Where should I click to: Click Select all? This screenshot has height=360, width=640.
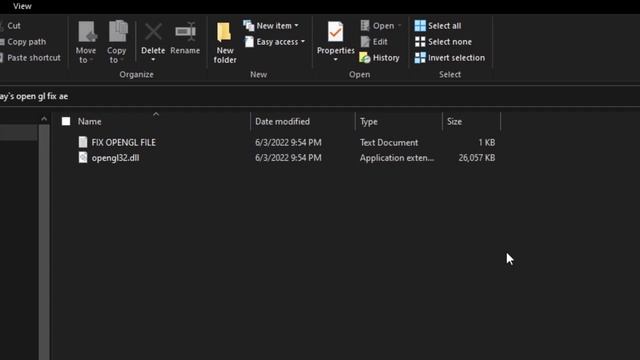pos(438,26)
